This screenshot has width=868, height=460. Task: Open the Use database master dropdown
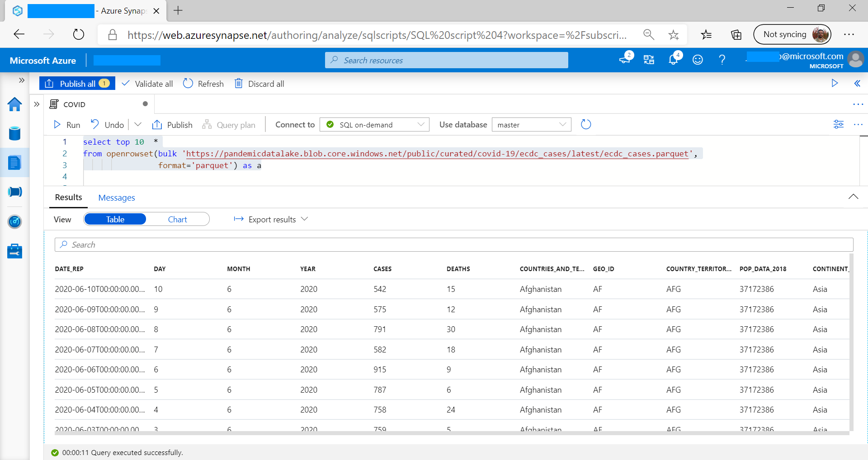click(x=531, y=125)
